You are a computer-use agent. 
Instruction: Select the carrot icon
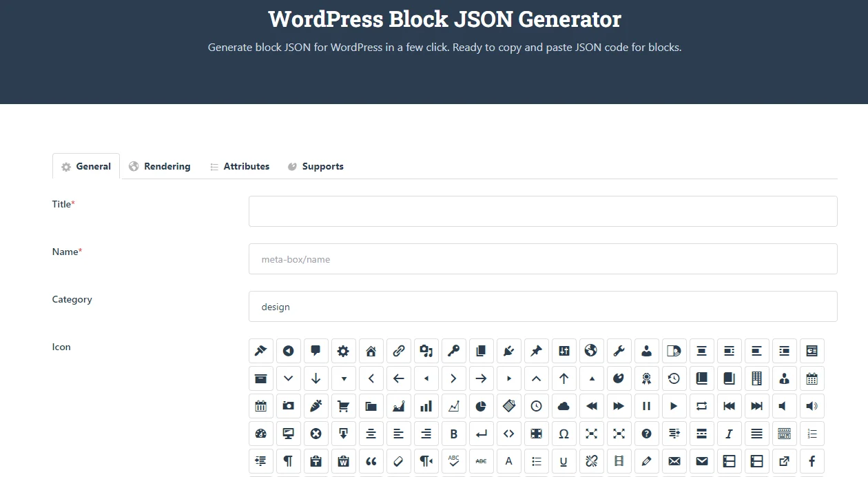(x=316, y=406)
